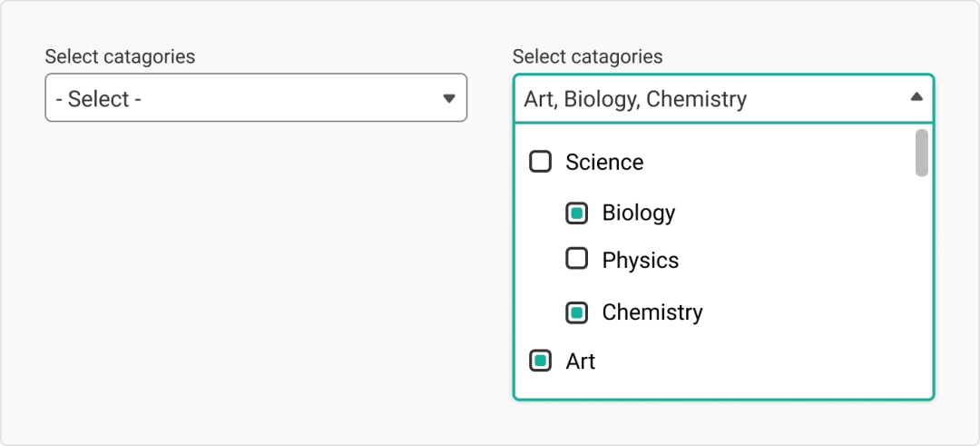980x446 pixels.
Task: Click the 'Art, Biology, Chemistry' dropdown field
Action: 723,98
